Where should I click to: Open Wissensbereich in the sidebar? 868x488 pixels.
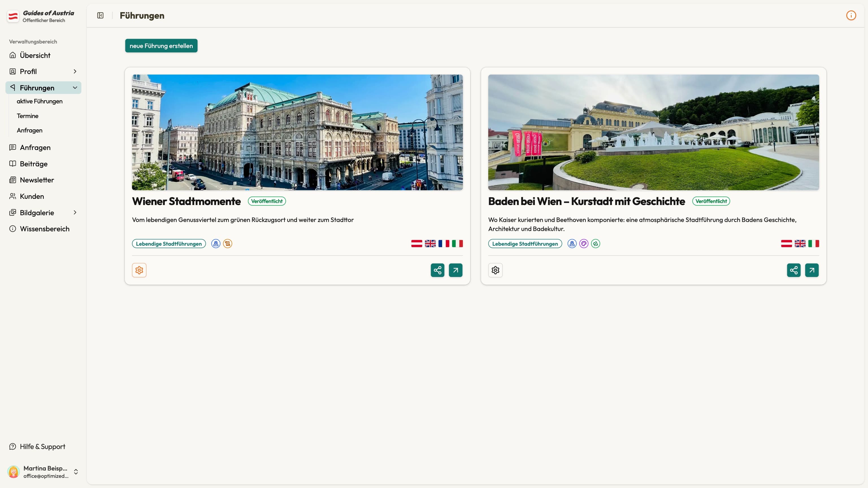pyautogui.click(x=43, y=229)
